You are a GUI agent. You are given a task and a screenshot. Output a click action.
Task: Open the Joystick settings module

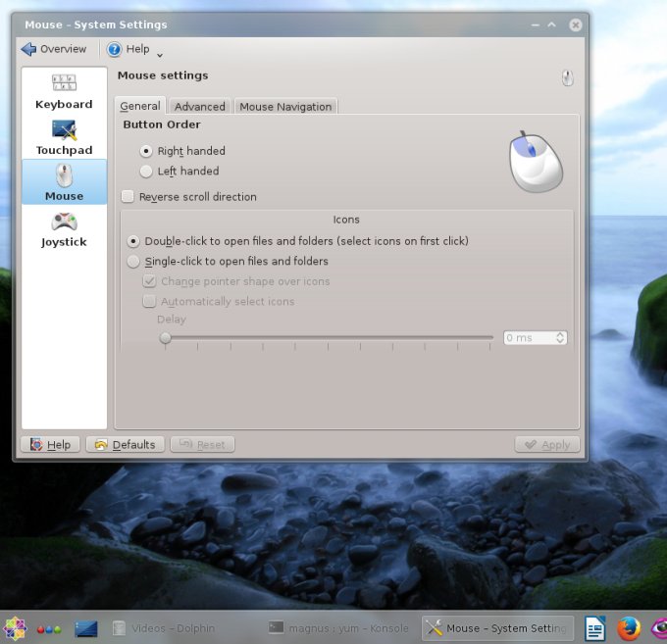64,228
